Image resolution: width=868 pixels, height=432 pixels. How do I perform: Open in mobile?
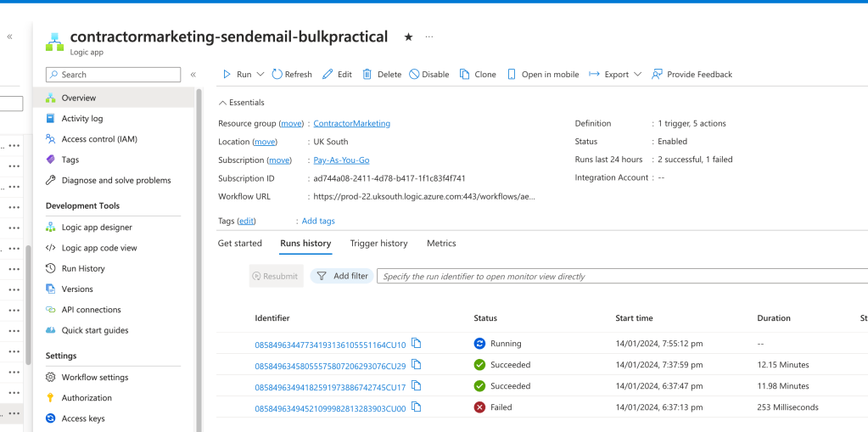[543, 74]
